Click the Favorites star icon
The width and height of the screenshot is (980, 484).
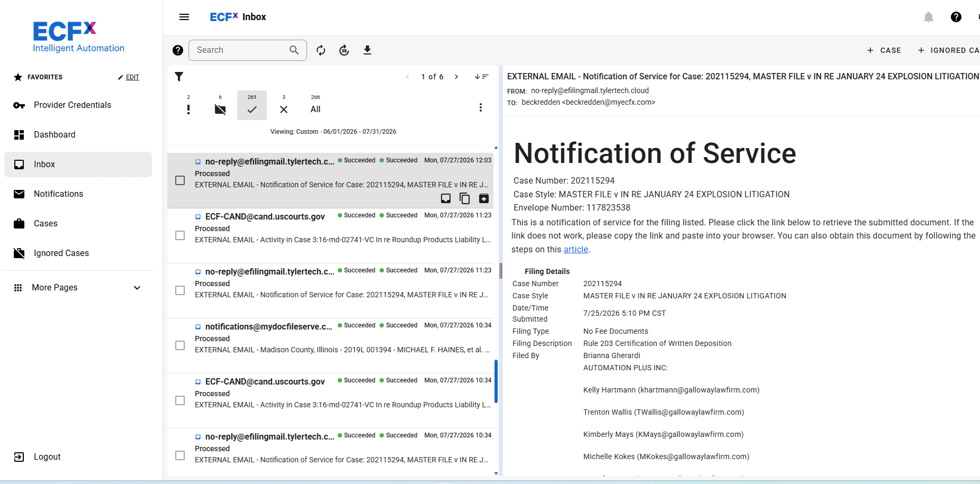click(x=18, y=77)
